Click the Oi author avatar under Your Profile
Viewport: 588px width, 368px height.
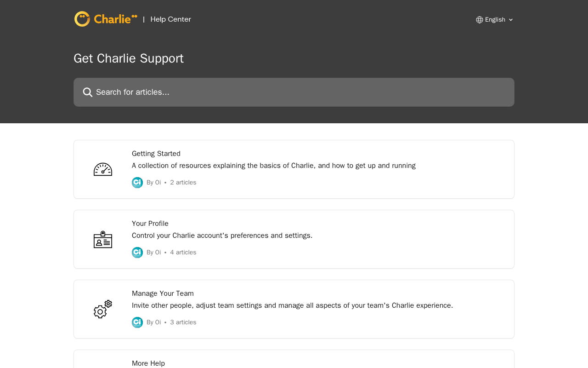pos(137,253)
